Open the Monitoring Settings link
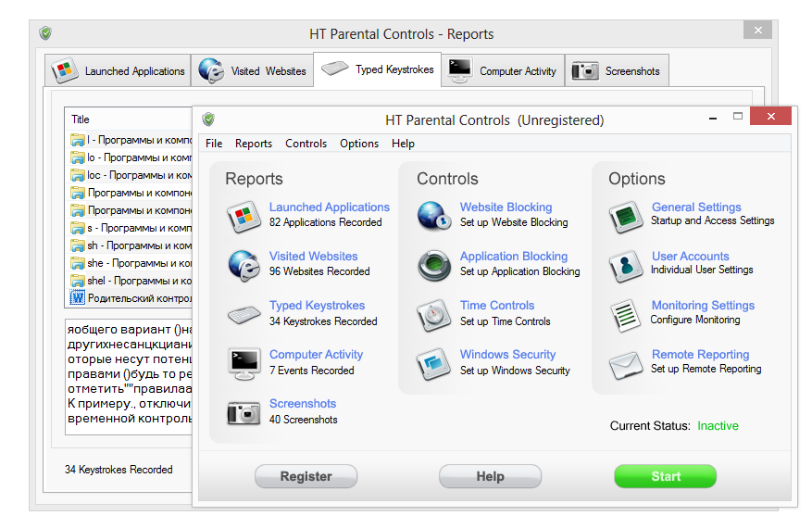Screen dimensions: 812x528 tap(703, 306)
